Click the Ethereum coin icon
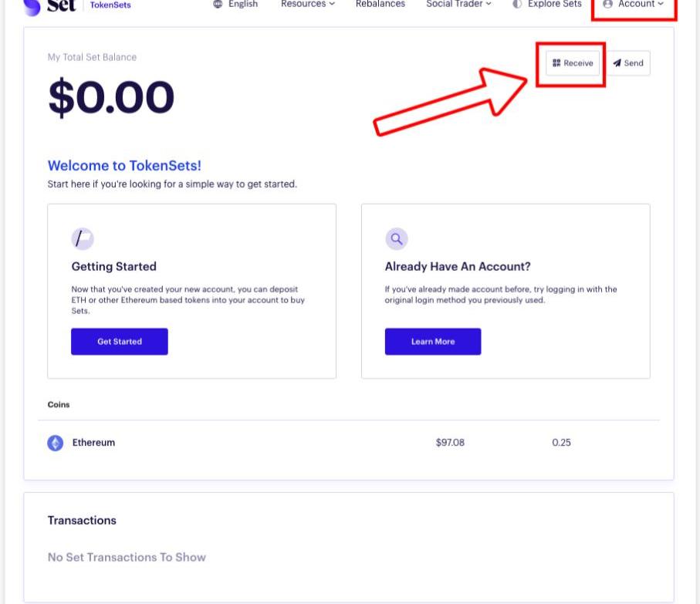Image resolution: width=700 pixels, height=604 pixels. [x=56, y=443]
